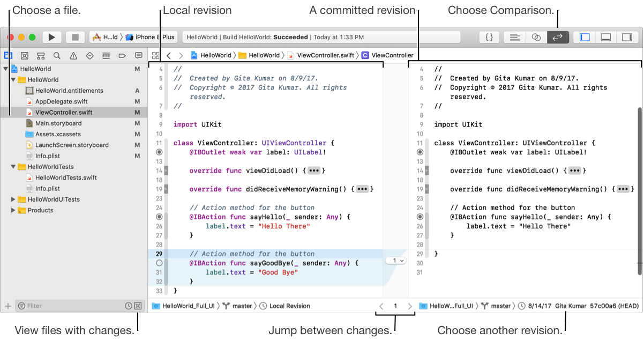
Task: Jump to the previous change arrow
Action: pyautogui.click(x=381, y=306)
